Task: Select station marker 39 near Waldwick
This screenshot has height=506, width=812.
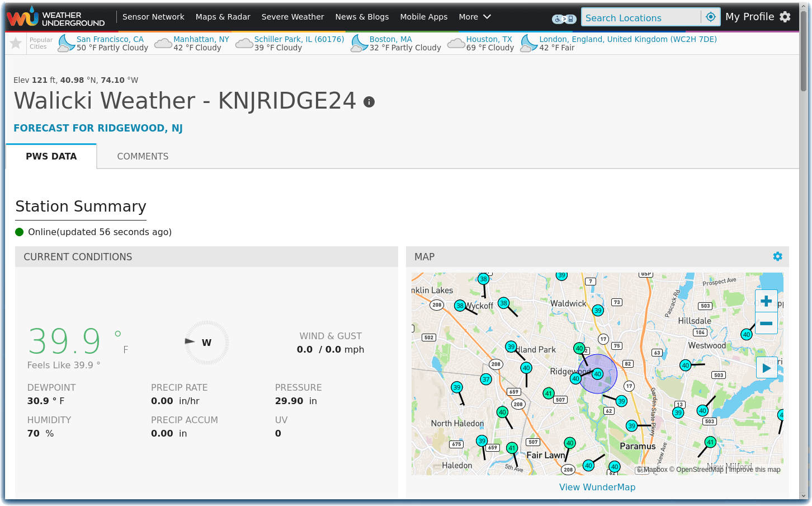Action: pyautogui.click(x=598, y=311)
